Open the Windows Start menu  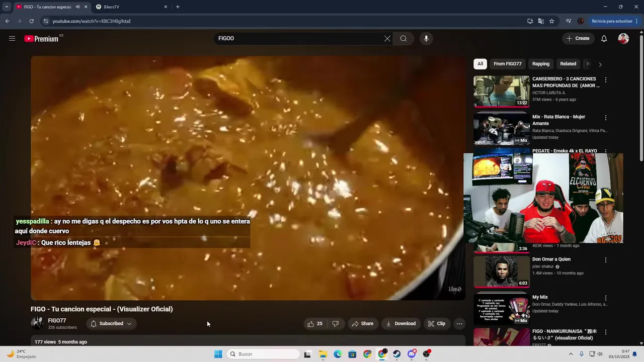[218, 354]
